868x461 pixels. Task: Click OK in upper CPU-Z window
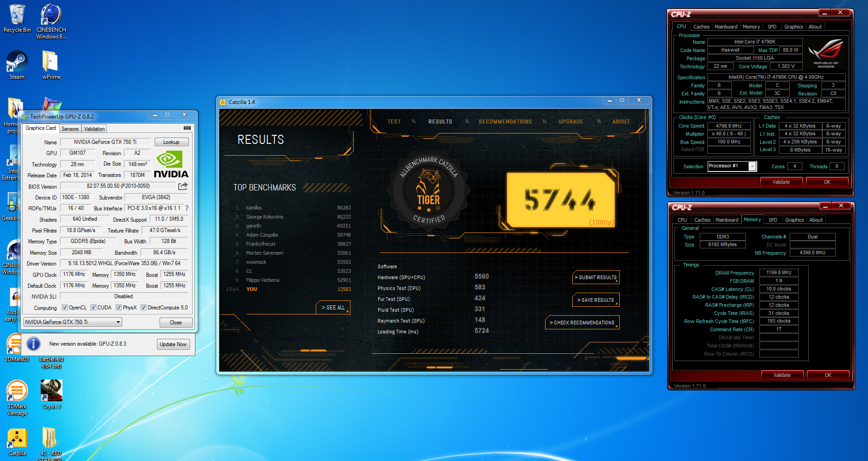click(827, 182)
